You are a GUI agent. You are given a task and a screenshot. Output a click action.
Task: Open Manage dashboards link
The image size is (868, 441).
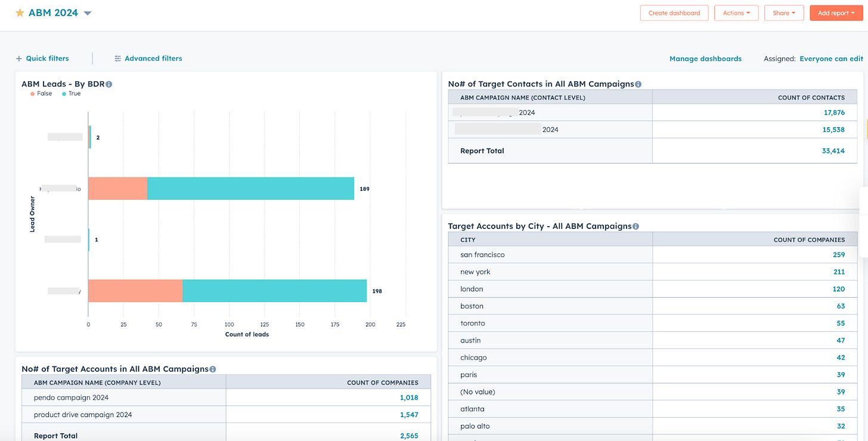pyautogui.click(x=705, y=58)
